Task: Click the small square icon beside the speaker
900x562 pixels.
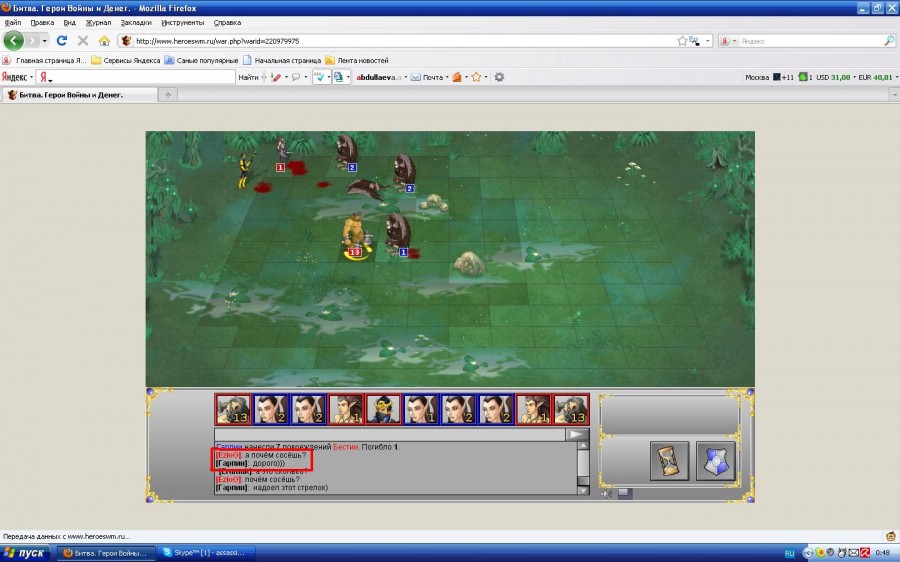Action: click(625, 493)
